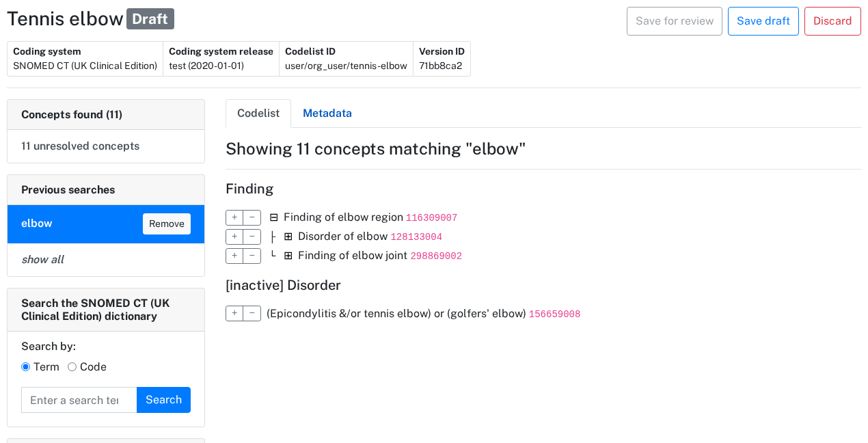This screenshot has width=868, height=443.
Task: Expand the Disorder of elbow tree node
Action: tap(288, 237)
